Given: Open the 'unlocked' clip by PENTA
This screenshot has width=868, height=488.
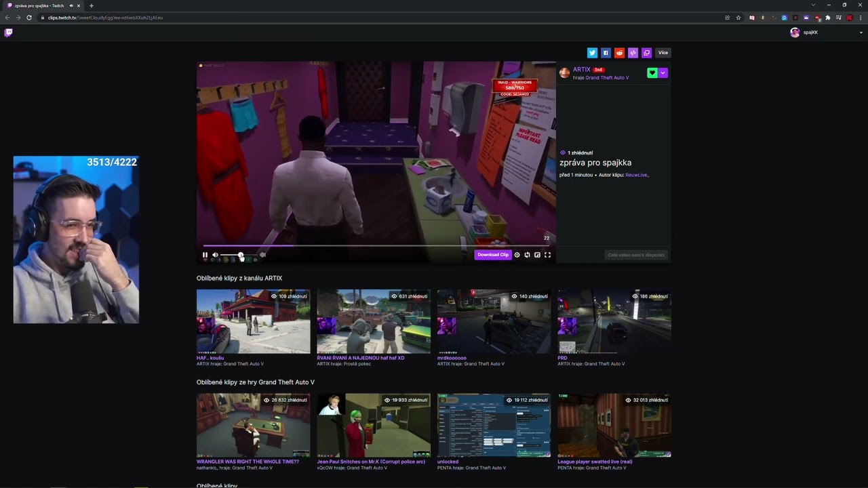Looking at the screenshot, I should coord(494,425).
